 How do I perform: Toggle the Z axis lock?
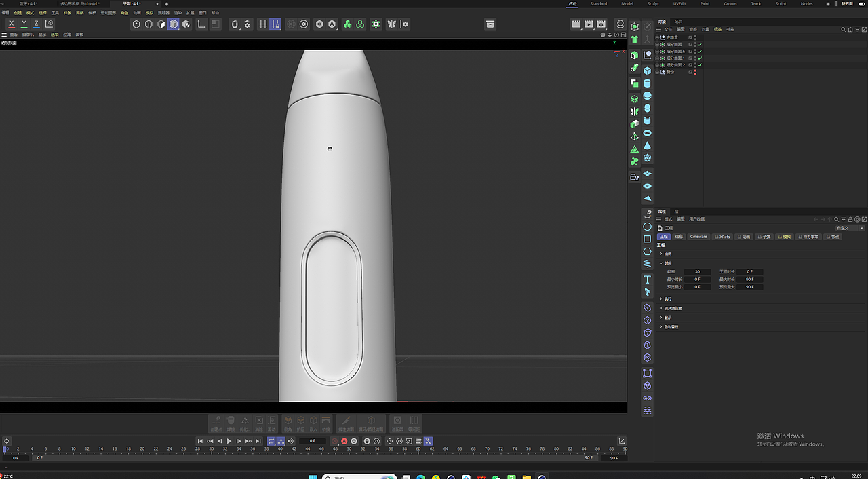36,24
